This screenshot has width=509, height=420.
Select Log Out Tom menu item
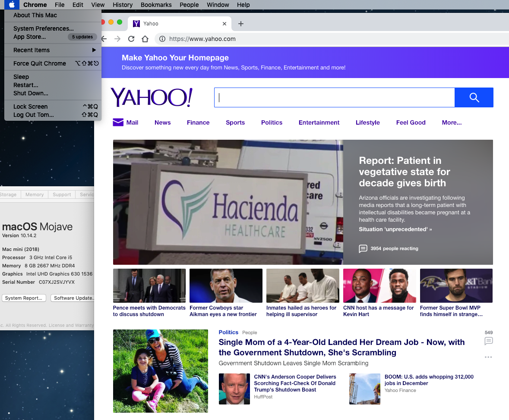coord(53,115)
